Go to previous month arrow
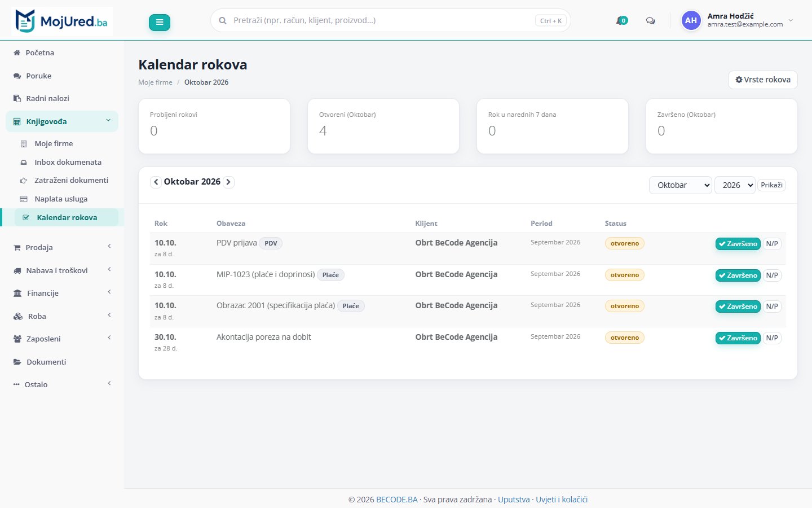Image resolution: width=812 pixels, height=508 pixels. pos(156,182)
